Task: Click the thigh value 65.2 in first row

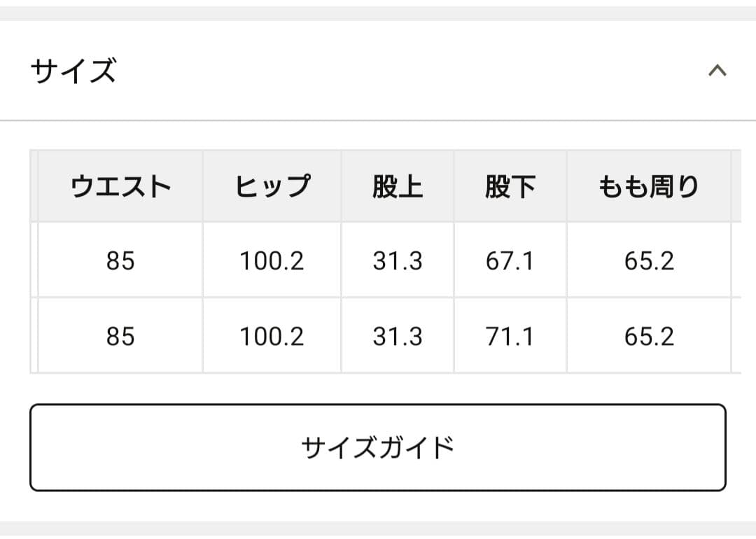Action: point(647,260)
